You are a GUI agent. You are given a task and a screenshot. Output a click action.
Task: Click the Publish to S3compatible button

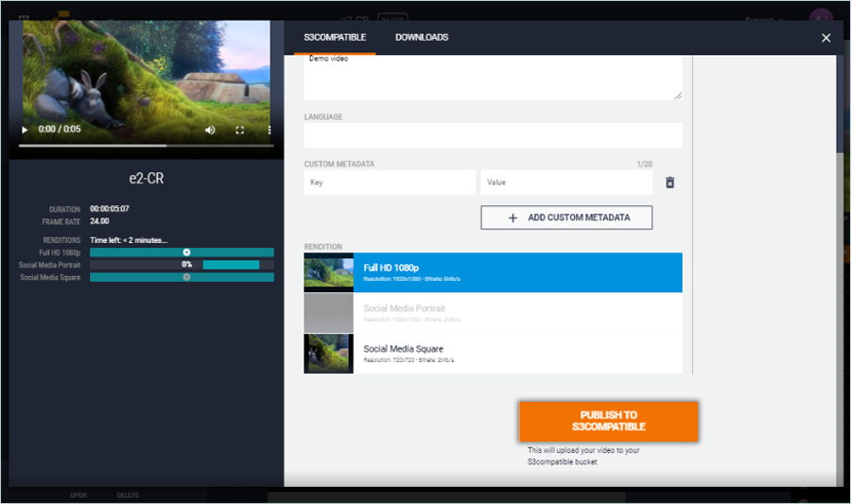coord(608,421)
